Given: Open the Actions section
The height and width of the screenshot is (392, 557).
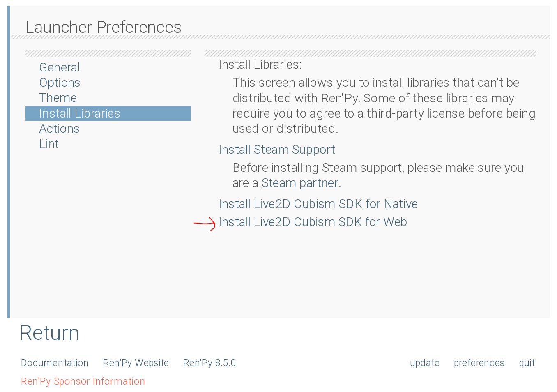Looking at the screenshot, I should pyautogui.click(x=59, y=128).
